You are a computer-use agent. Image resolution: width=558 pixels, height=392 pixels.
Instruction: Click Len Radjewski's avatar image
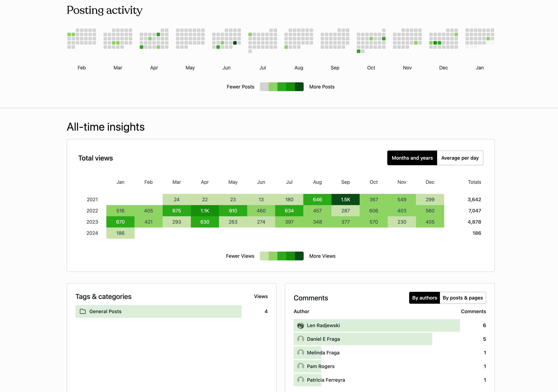[301, 325]
